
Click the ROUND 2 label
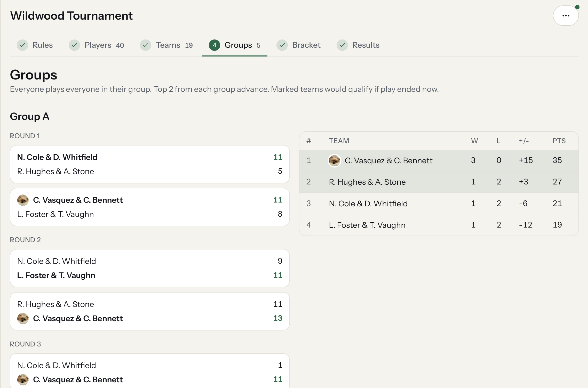point(25,240)
